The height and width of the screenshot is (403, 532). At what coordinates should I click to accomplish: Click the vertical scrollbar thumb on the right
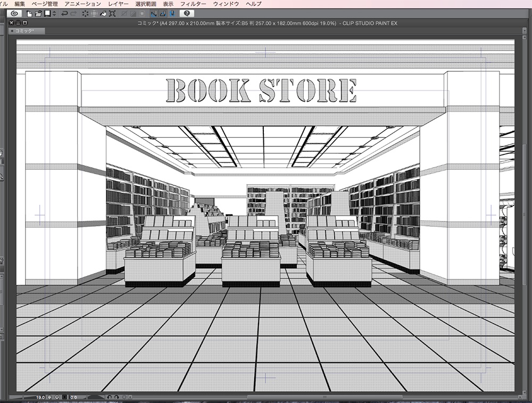[525, 216]
